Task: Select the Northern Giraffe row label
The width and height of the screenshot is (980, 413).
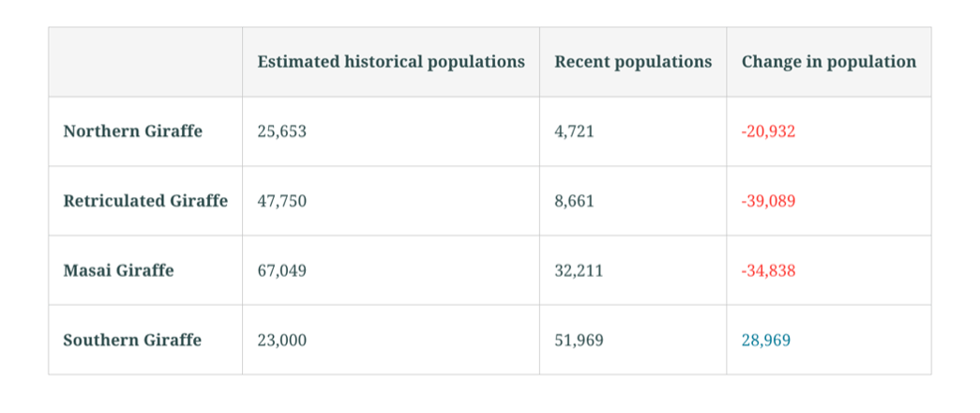Action: [x=132, y=131]
